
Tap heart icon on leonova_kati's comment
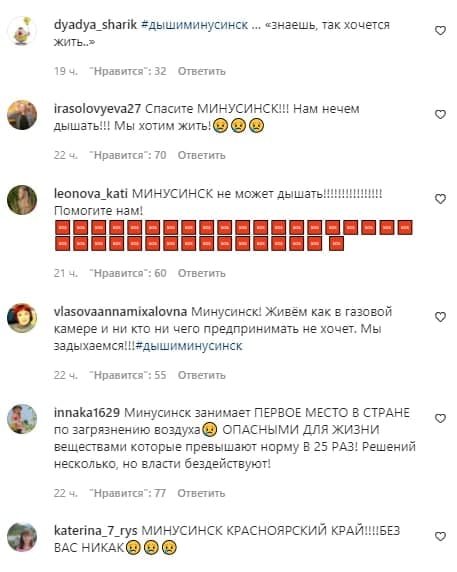pos(441,199)
